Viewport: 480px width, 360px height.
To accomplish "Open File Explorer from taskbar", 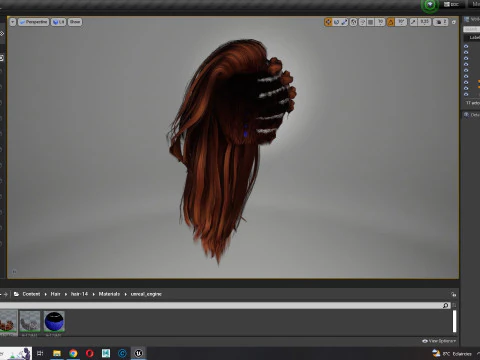I will click(57, 353).
